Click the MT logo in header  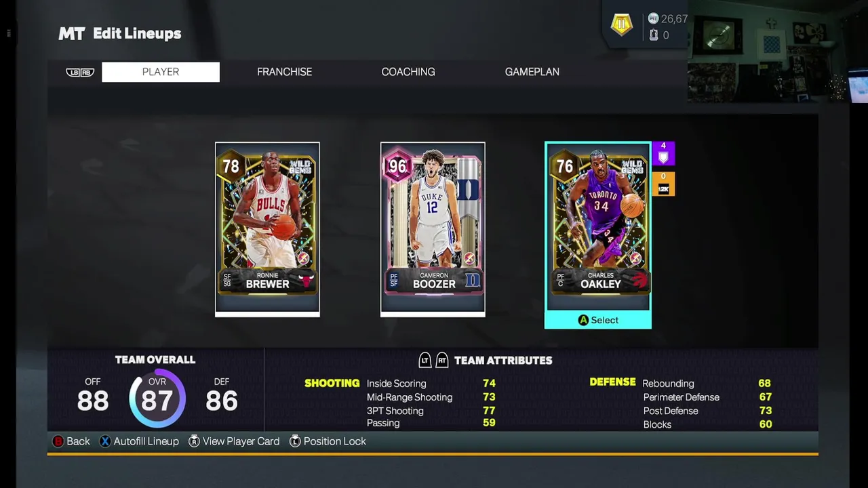(72, 34)
